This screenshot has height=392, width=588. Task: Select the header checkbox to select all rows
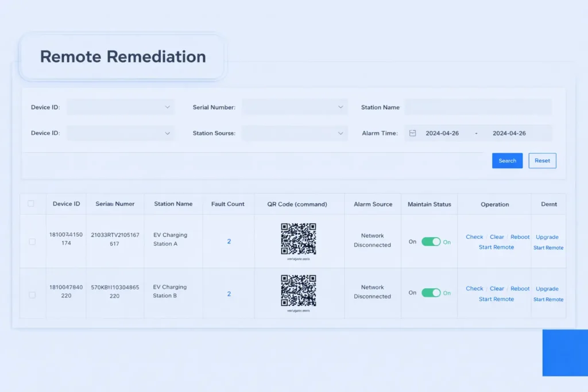(x=33, y=204)
